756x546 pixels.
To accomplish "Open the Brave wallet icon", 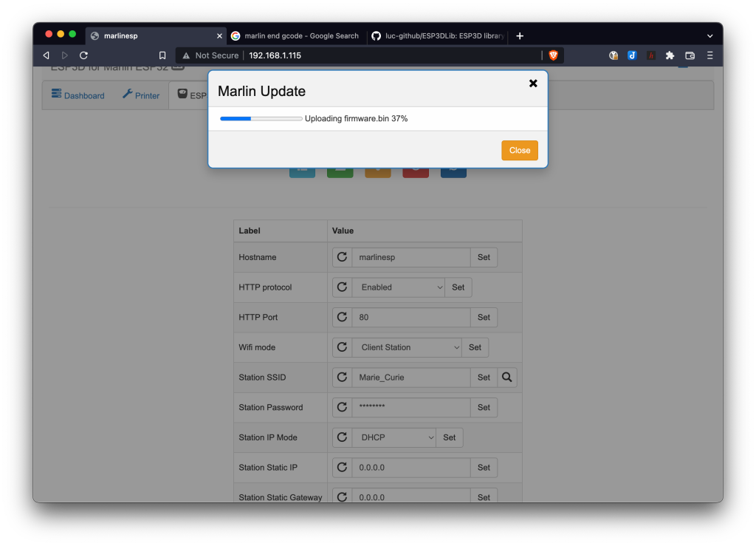I will click(690, 55).
